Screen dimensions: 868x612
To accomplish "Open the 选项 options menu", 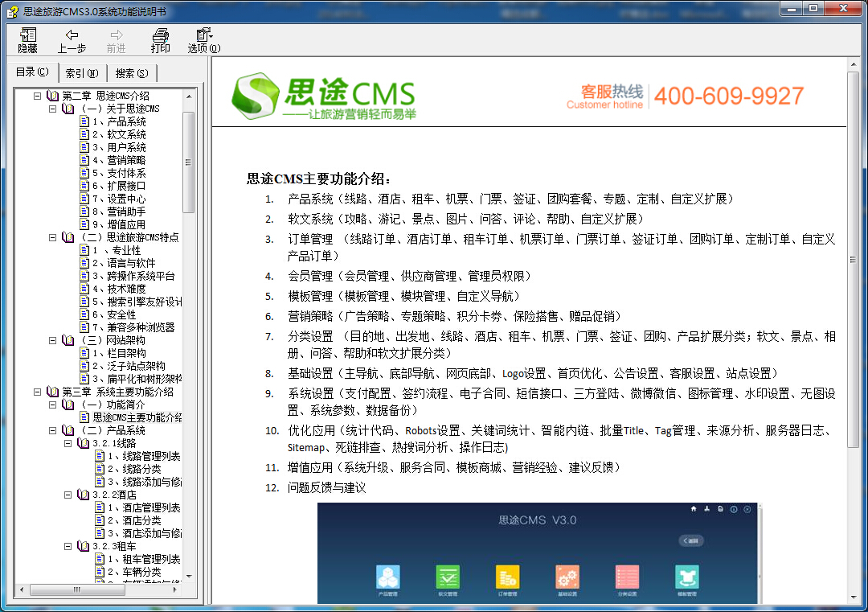I will [x=203, y=39].
